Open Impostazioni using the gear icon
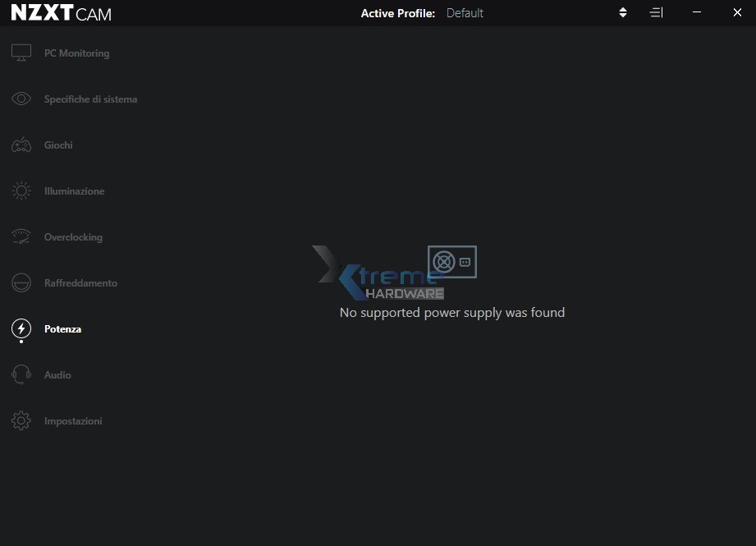 pyautogui.click(x=21, y=421)
